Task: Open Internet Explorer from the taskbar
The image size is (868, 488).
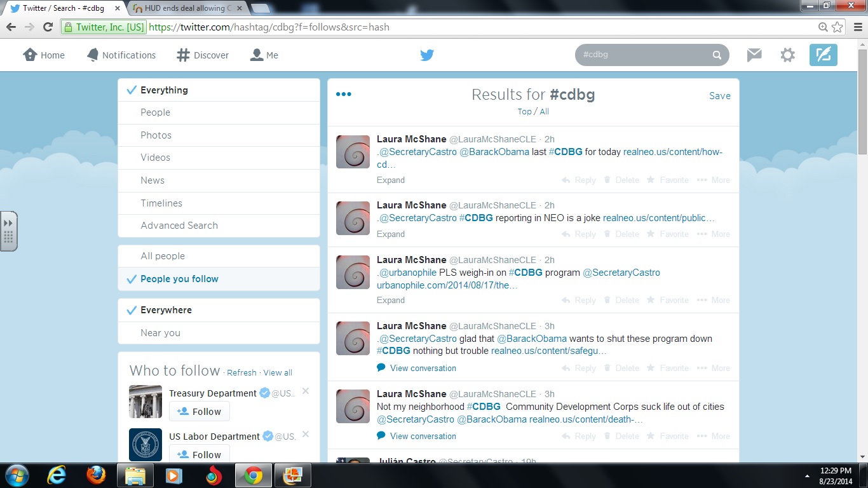Action: (57, 475)
